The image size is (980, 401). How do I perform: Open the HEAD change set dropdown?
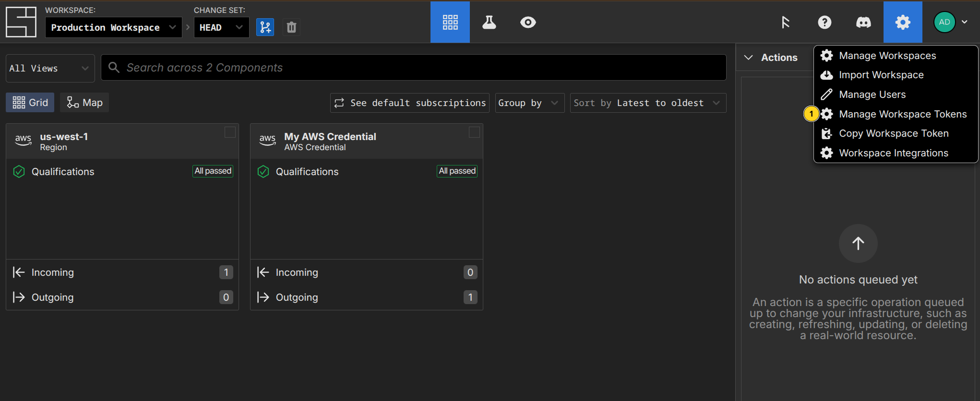221,27
